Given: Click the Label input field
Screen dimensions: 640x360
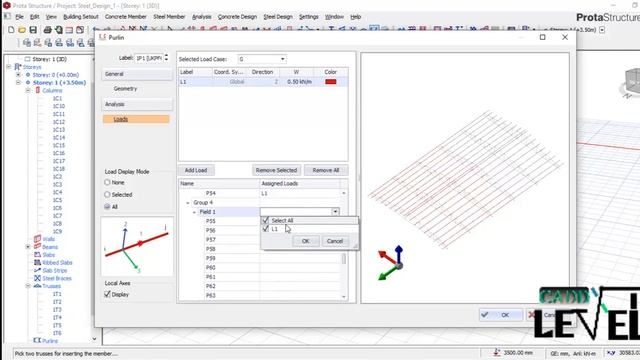Looking at the screenshot, I should [149, 58].
